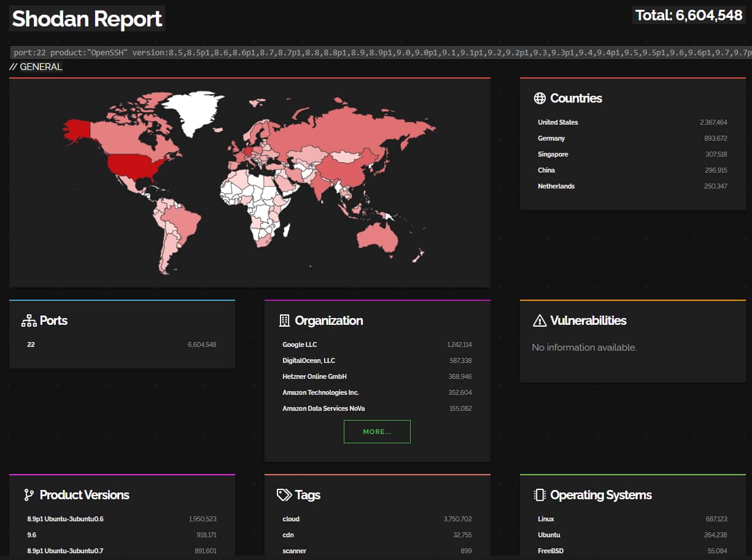Click the building icon beside Organization
The width and height of the screenshot is (752, 560).
click(x=284, y=321)
